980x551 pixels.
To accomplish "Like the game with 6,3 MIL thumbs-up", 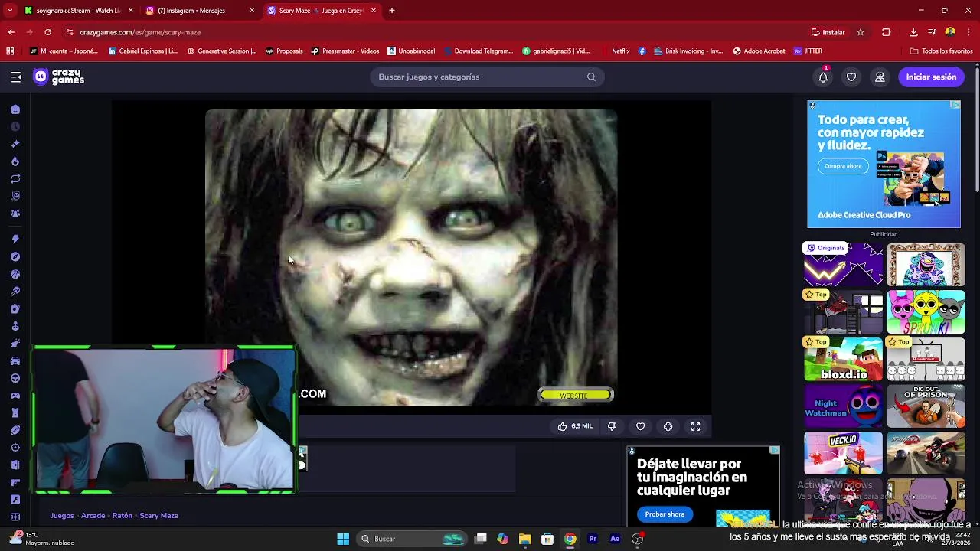I will (575, 426).
